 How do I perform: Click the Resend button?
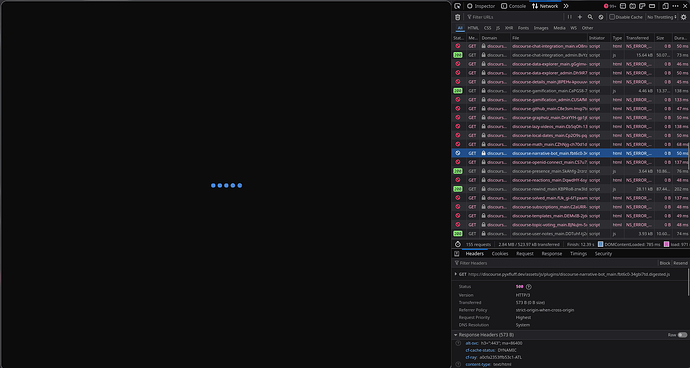coord(680,263)
